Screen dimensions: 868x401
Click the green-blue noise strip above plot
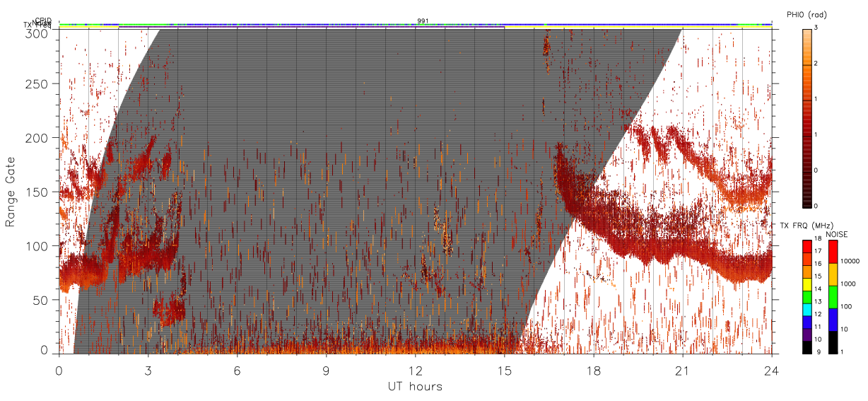pos(416,25)
